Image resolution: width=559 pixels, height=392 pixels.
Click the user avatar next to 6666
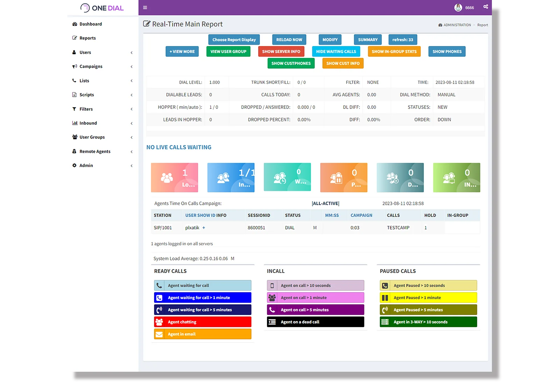click(458, 7)
